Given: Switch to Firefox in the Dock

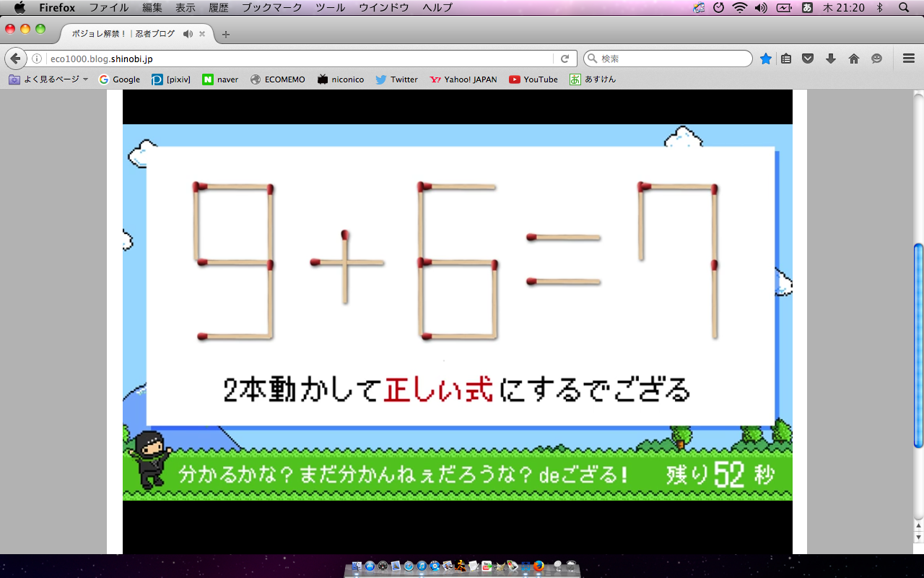Looking at the screenshot, I should pyautogui.click(x=539, y=566).
